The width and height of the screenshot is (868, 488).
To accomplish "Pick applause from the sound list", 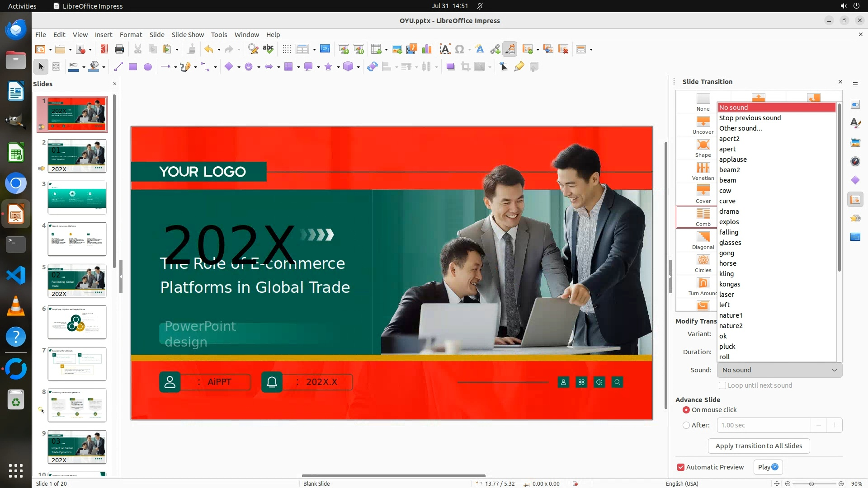I will [x=733, y=160].
